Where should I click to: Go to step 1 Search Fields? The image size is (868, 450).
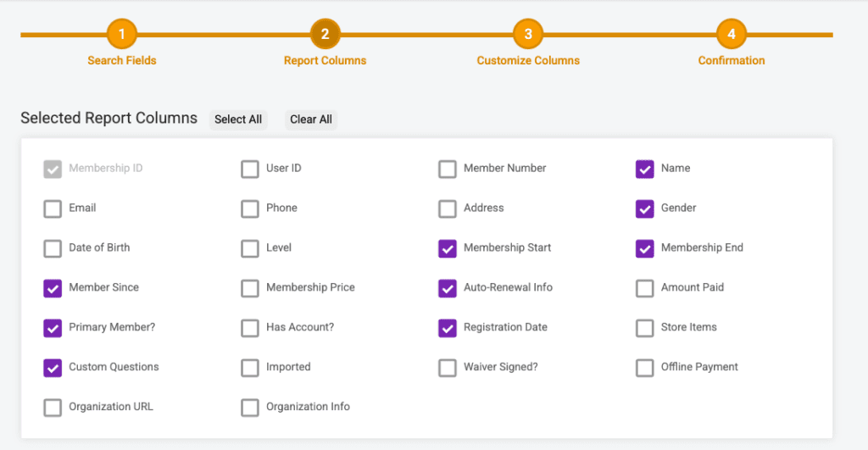[122, 35]
